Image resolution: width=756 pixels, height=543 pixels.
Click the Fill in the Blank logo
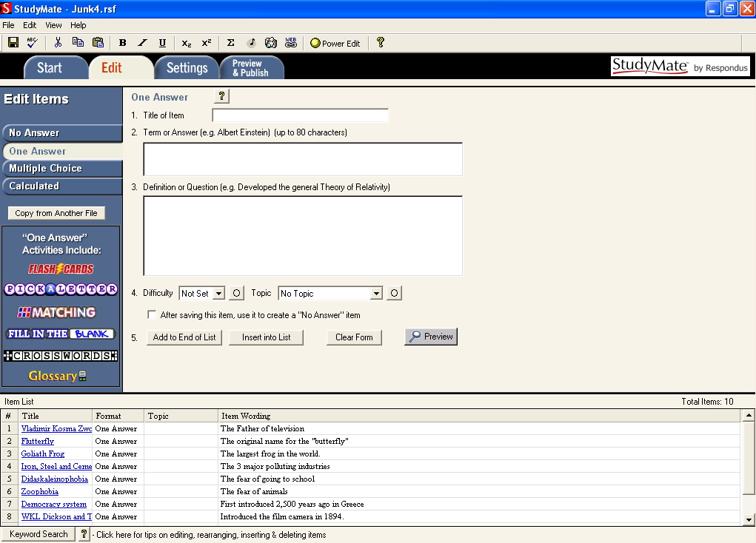[x=61, y=334]
